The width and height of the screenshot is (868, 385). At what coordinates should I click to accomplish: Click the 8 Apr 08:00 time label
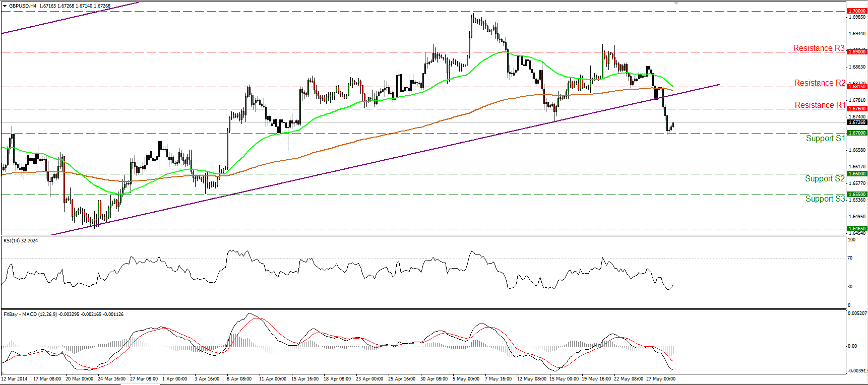239,379
